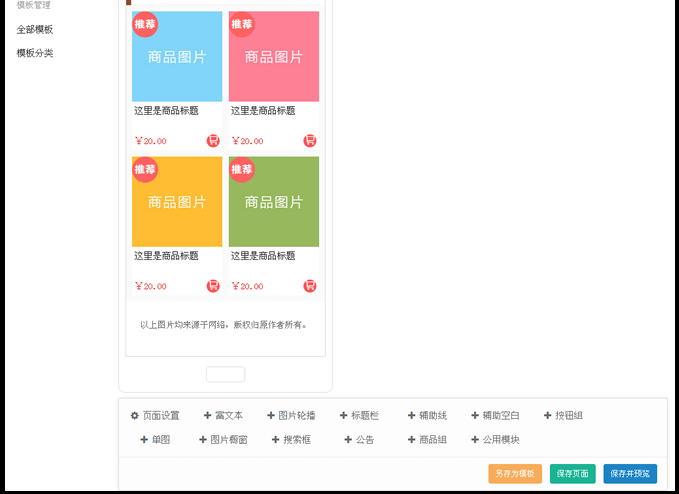Open 模板分类 in the sidebar
The height and width of the screenshot is (494, 679).
(x=35, y=53)
